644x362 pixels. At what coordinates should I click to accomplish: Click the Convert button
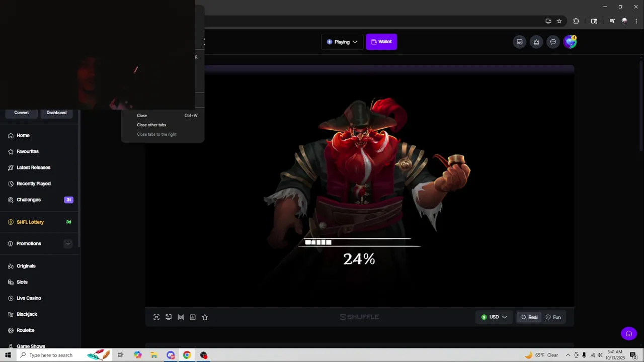(22, 113)
